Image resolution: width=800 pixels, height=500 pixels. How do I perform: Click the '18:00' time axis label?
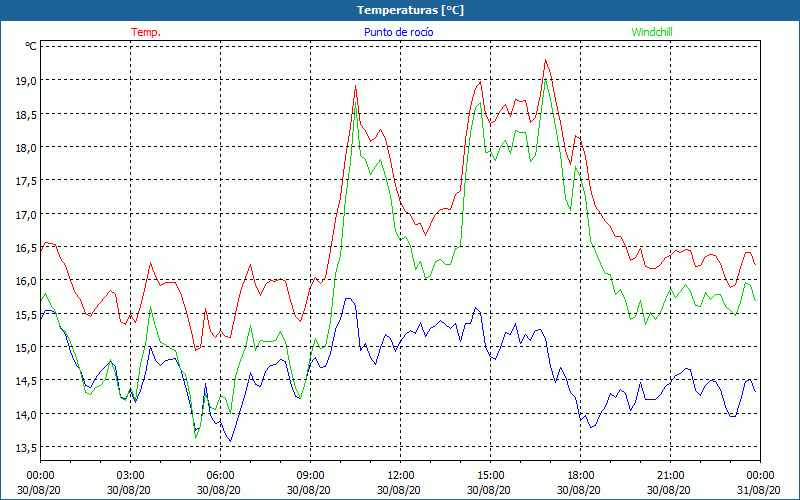point(581,476)
